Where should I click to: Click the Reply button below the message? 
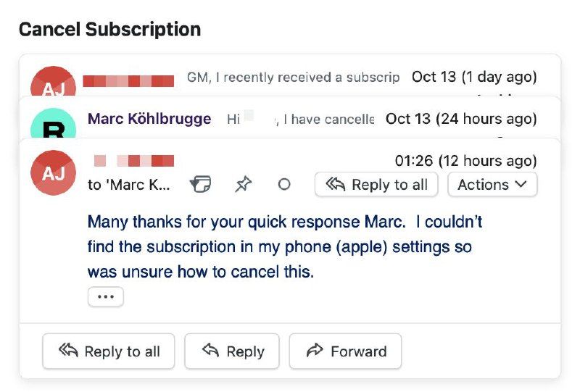(x=232, y=351)
